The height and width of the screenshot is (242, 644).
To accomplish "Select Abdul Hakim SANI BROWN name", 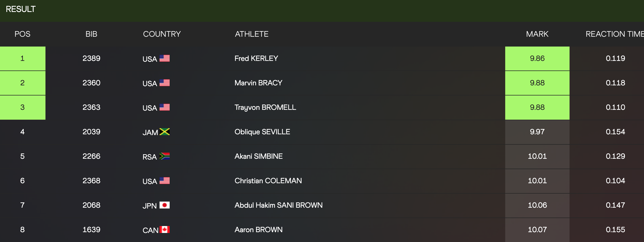I will pos(278,205).
